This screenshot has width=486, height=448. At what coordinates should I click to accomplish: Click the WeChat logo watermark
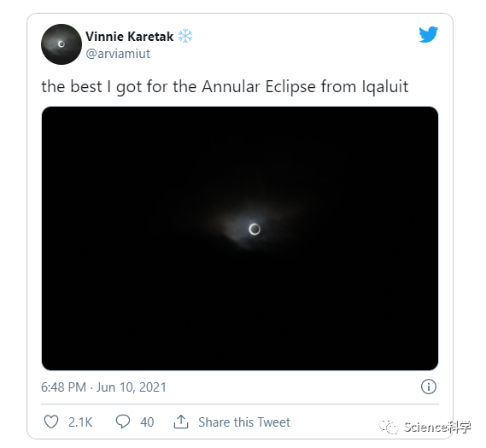click(389, 428)
